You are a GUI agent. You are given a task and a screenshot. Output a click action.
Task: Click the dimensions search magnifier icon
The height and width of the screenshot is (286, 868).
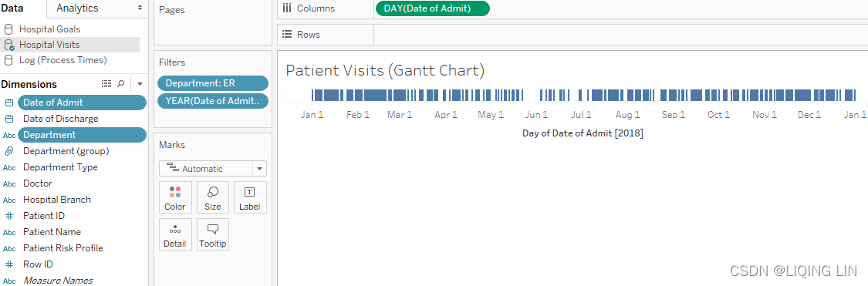[120, 83]
